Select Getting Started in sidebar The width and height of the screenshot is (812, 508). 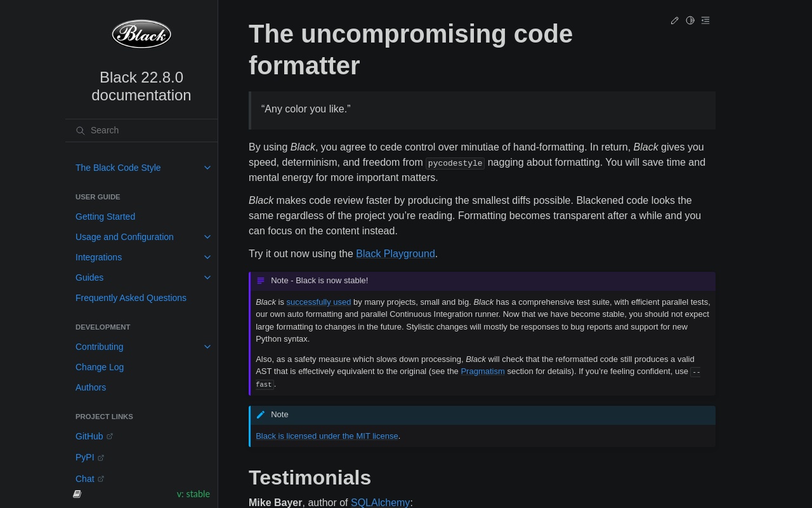point(105,217)
